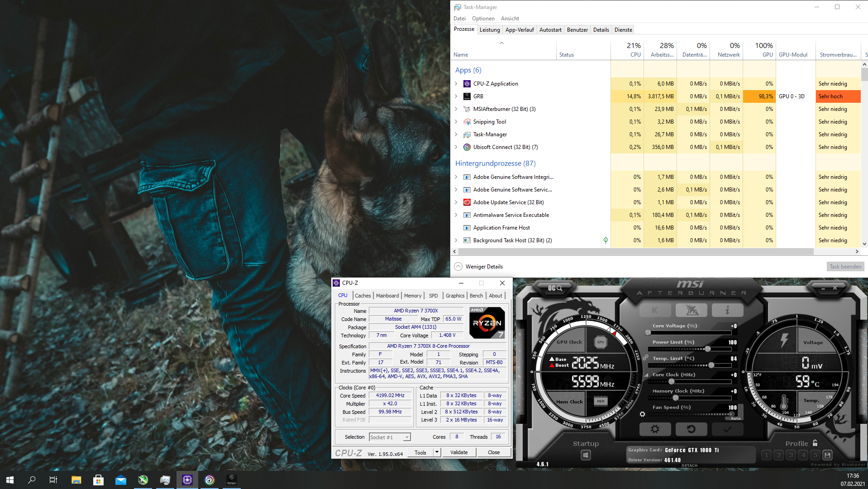Image resolution: width=868 pixels, height=489 pixels.
Task: Toggle link between power and temp limit
Action: coord(646,358)
